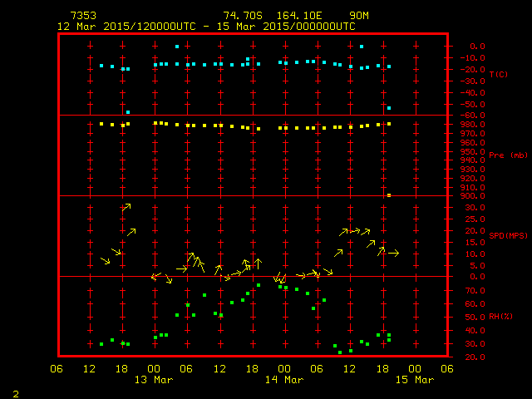
Task: Click the highest green humidity point near 00 14 Mar
Action: click(259, 285)
